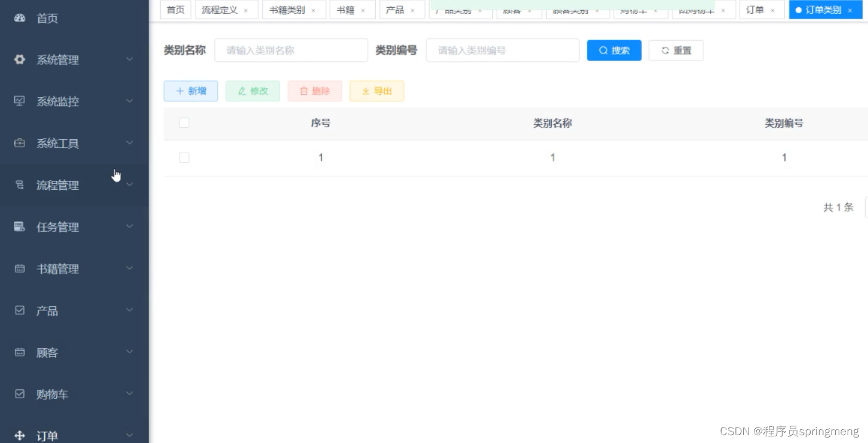The width and height of the screenshot is (868, 443).
Task: Click the 类别名称 cell value in row 1
Action: 553,158
